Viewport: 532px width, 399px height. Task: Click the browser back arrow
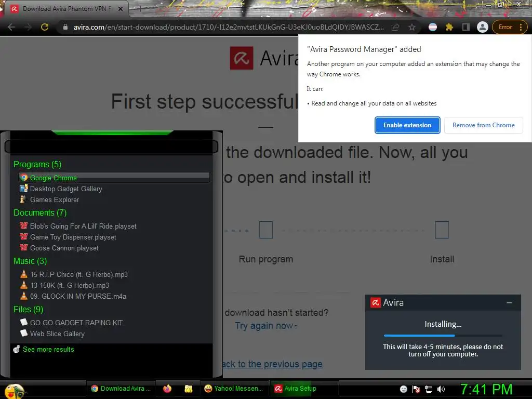tap(11, 27)
